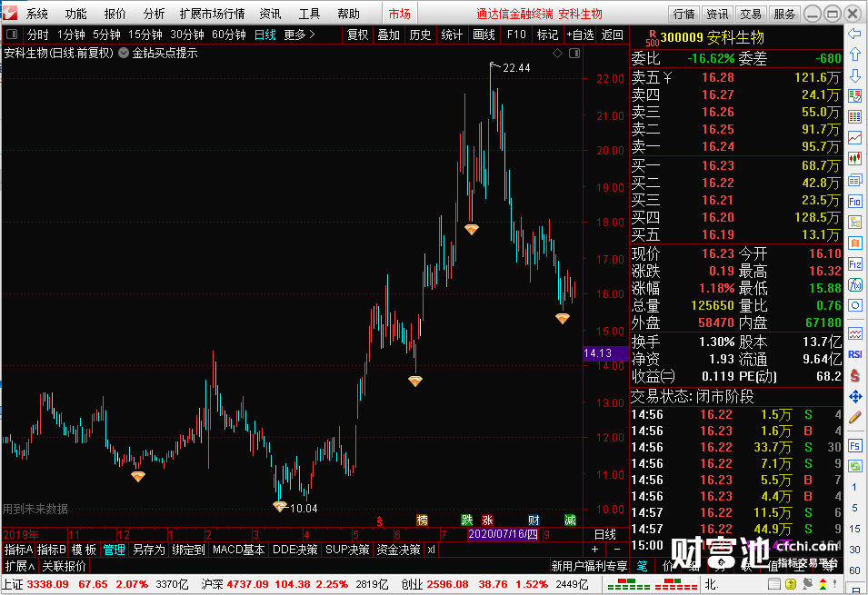Screen dimensions: 868x595
Task: Switch to 60分钟 timeframe tab
Action: coord(229,35)
